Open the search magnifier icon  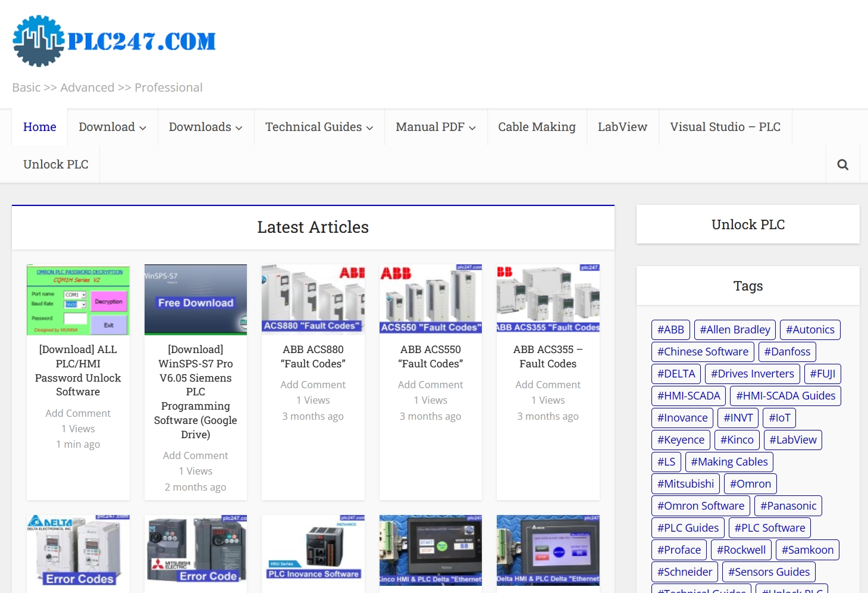(842, 164)
